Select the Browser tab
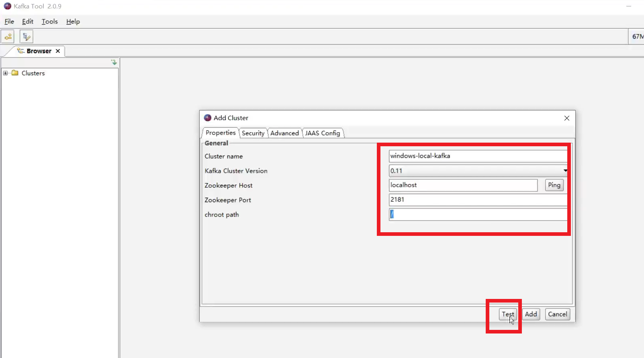Viewport: 644px width, 358px height. [x=39, y=51]
